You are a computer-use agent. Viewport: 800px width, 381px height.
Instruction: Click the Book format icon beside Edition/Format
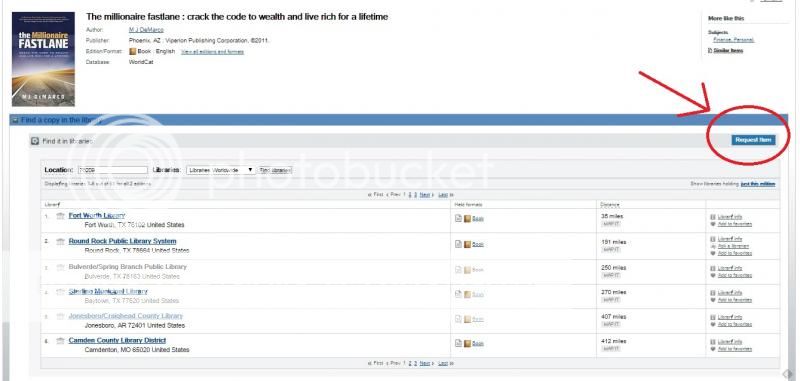coord(133,52)
